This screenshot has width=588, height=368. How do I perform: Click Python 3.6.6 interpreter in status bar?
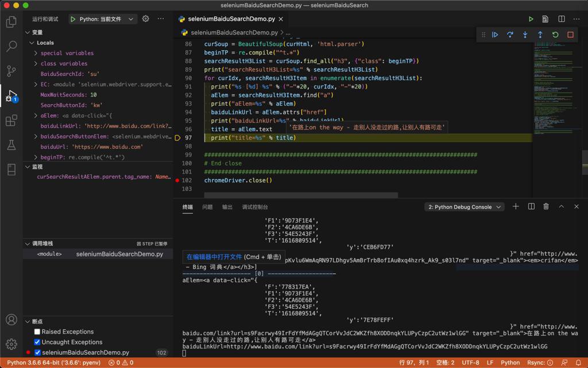(54, 363)
